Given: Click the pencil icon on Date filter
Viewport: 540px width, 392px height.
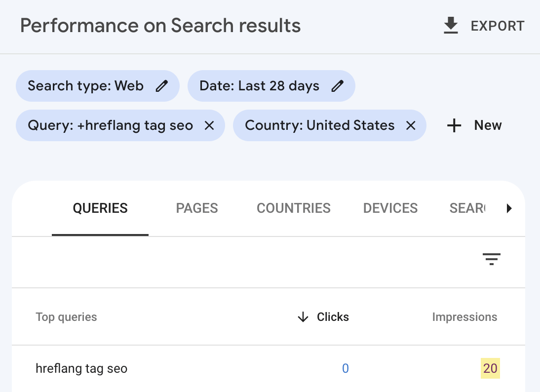Looking at the screenshot, I should tap(337, 86).
